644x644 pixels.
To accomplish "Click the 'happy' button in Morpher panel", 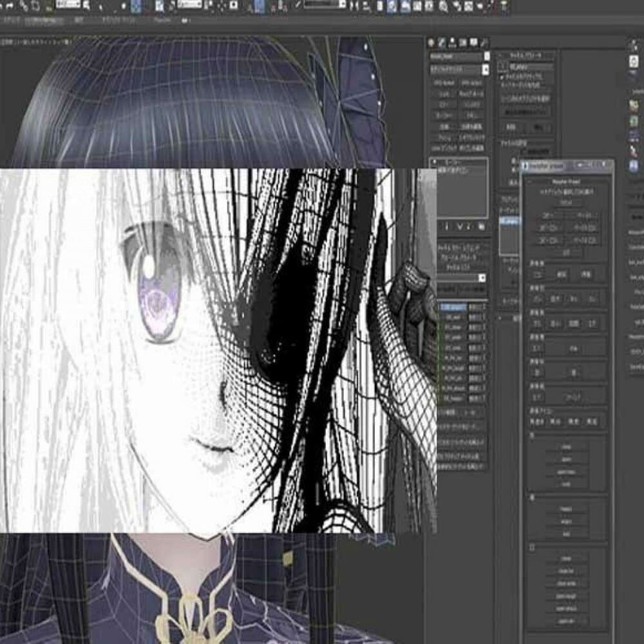I will [566, 508].
